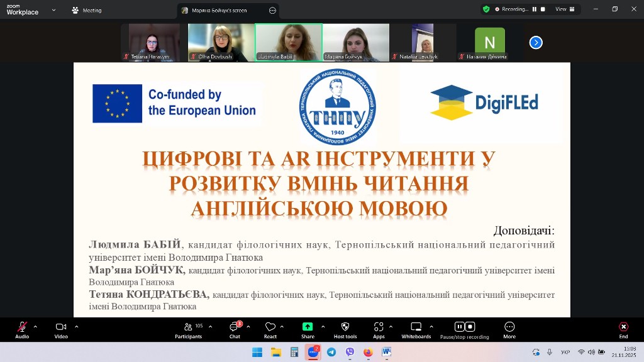Screen dimensions: 644x362
Task: Expand the share options arrow next to Share
Action: [323, 326]
